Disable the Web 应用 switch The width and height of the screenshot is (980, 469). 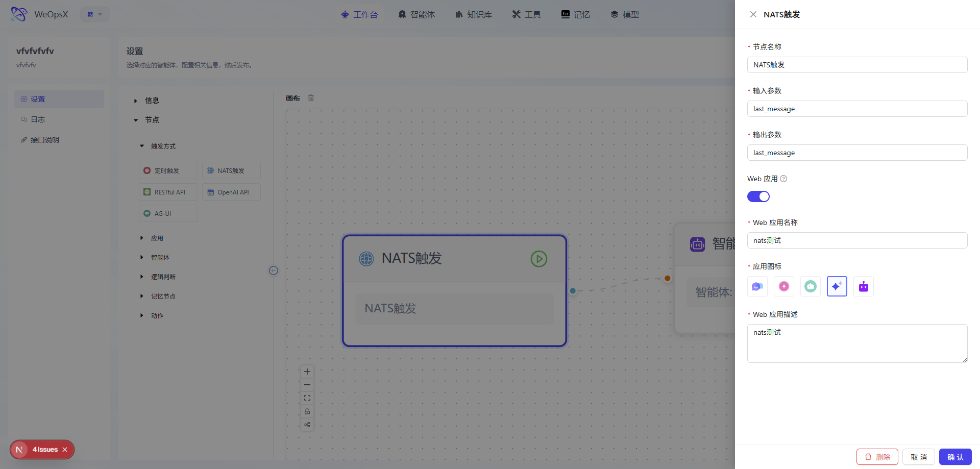click(758, 196)
